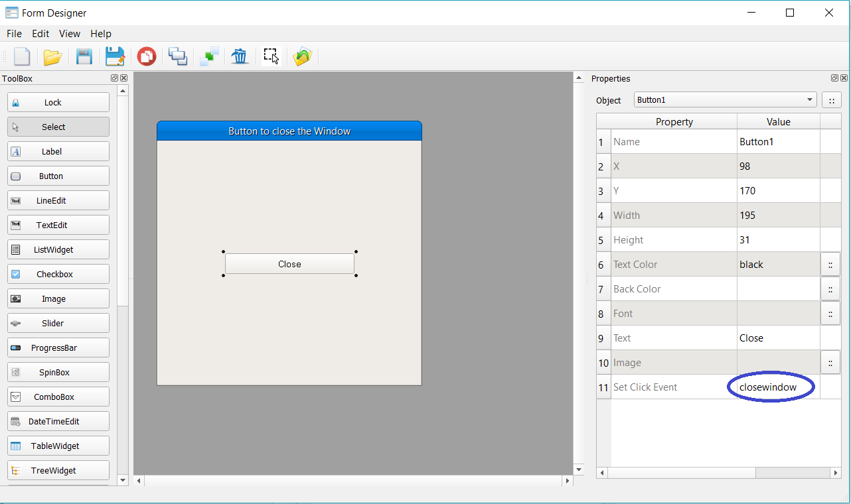
Task: Open the Image property picker
Action: click(830, 362)
